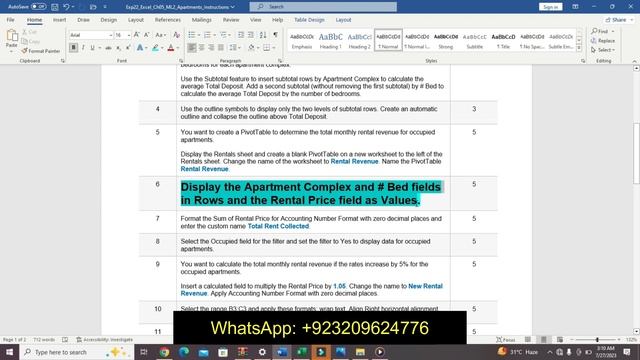
Task: Open Ribbon Display Options icon
Action: coord(575,7)
